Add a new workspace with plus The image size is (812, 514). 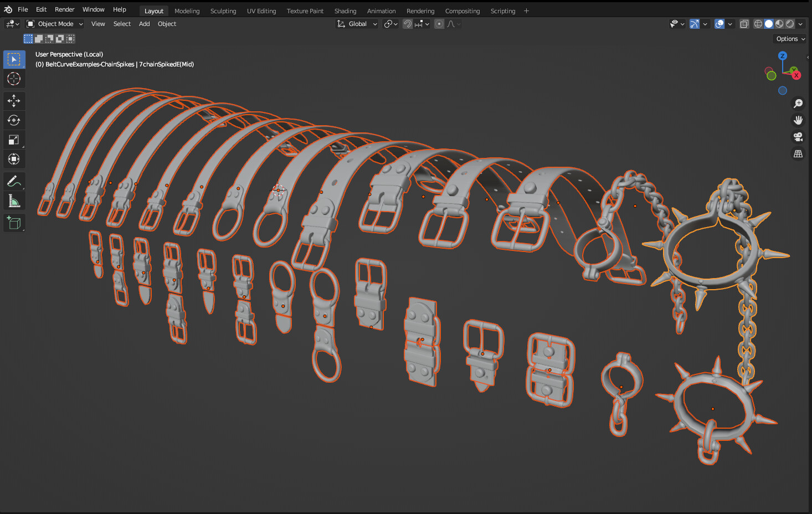tap(526, 11)
